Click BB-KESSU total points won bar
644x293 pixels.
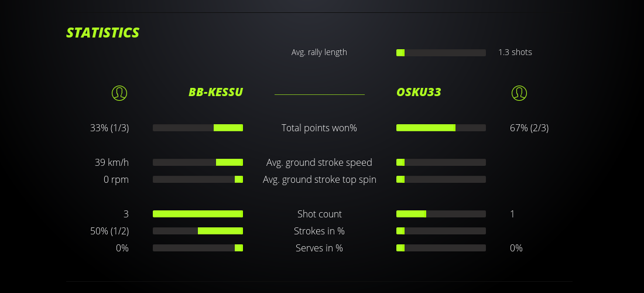coord(198,128)
